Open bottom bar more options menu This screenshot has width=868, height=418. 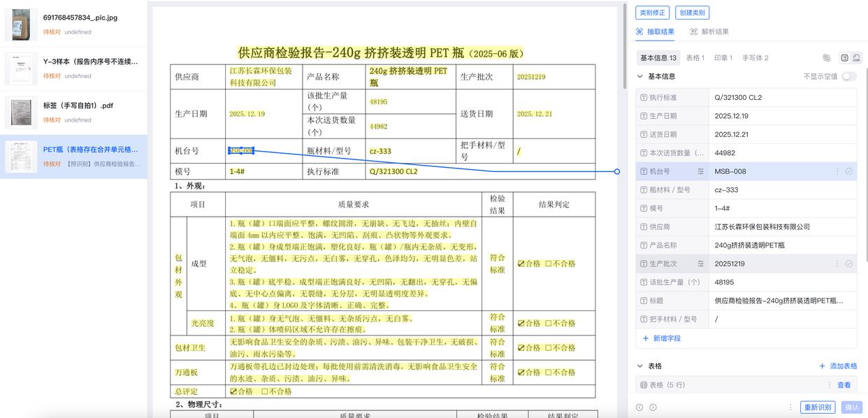[x=791, y=408]
